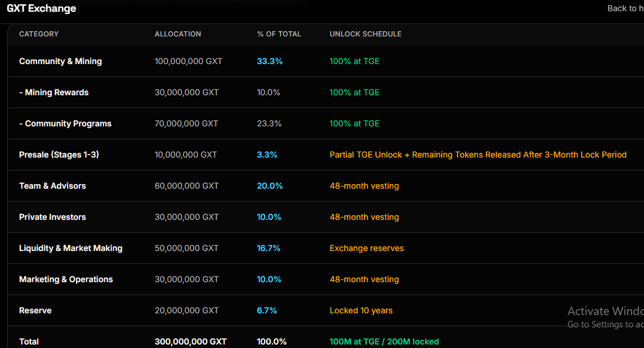Select the 10,000,000 GXT allocation cell
The image size is (644, 348).
tap(186, 155)
